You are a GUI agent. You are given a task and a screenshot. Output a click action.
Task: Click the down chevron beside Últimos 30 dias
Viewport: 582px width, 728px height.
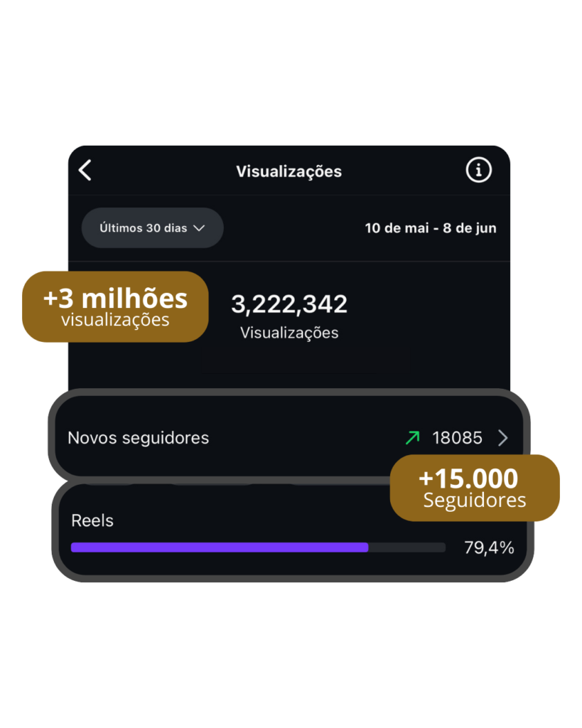pos(199,228)
